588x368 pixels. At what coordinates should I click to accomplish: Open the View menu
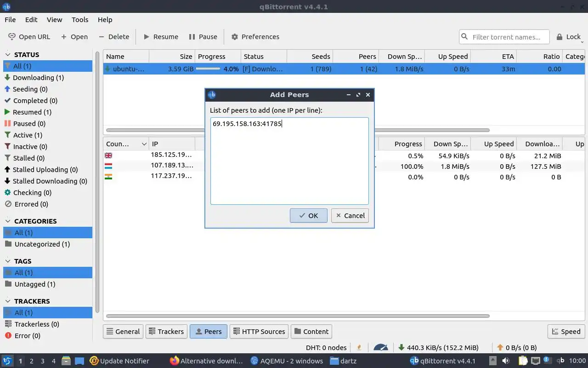(x=54, y=20)
